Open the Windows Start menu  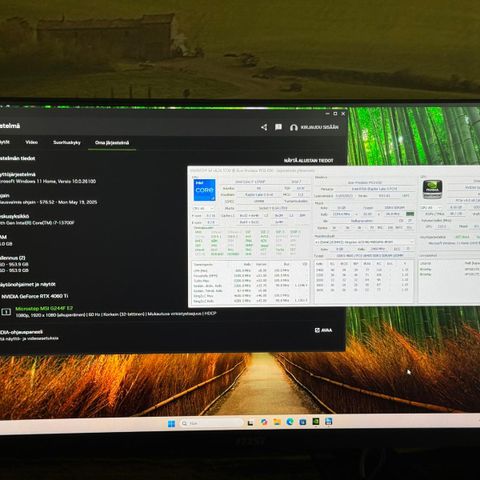171,424
